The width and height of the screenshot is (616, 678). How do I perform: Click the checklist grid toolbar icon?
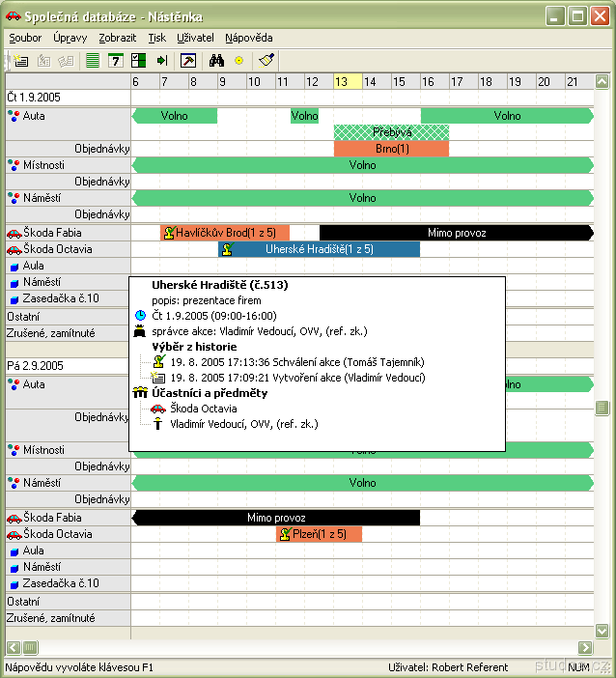pos(138,60)
